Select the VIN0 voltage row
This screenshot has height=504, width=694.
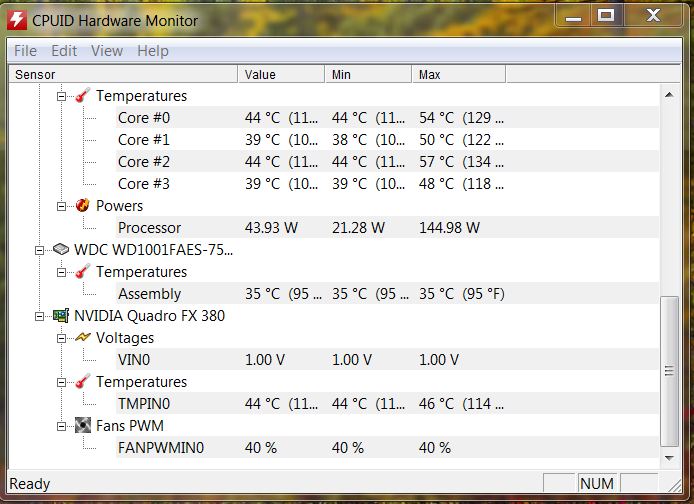click(387, 359)
